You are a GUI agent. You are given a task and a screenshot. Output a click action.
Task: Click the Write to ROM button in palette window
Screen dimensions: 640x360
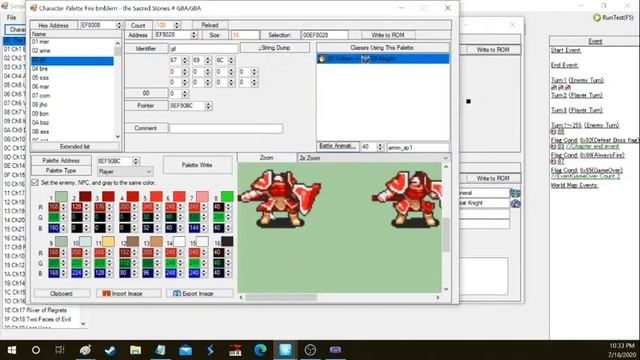click(x=388, y=35)
